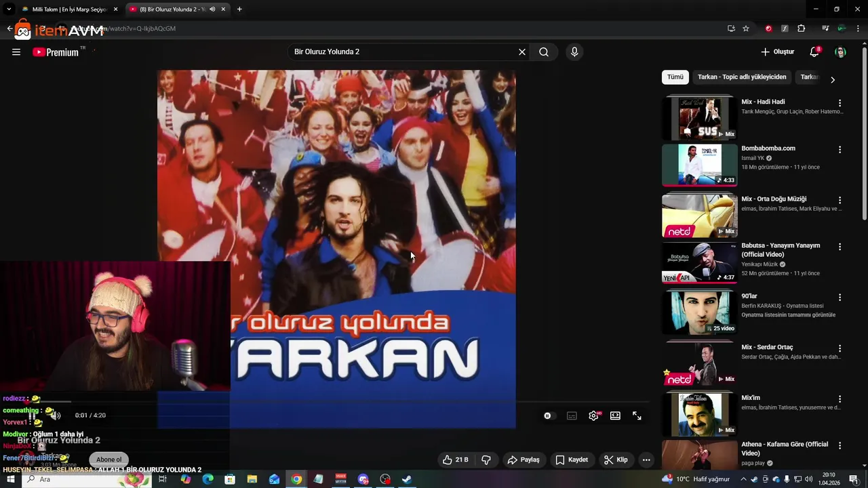Viewport: 868px width, 488px height.
Task: Click the red extension icon in toolbar
Action: (768, 28)
